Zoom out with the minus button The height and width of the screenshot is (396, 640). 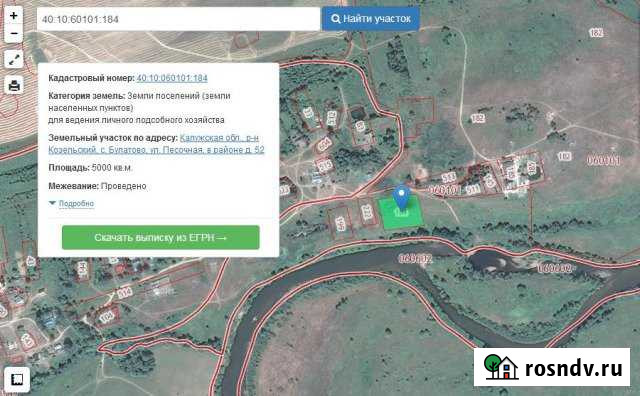(14, 33)
